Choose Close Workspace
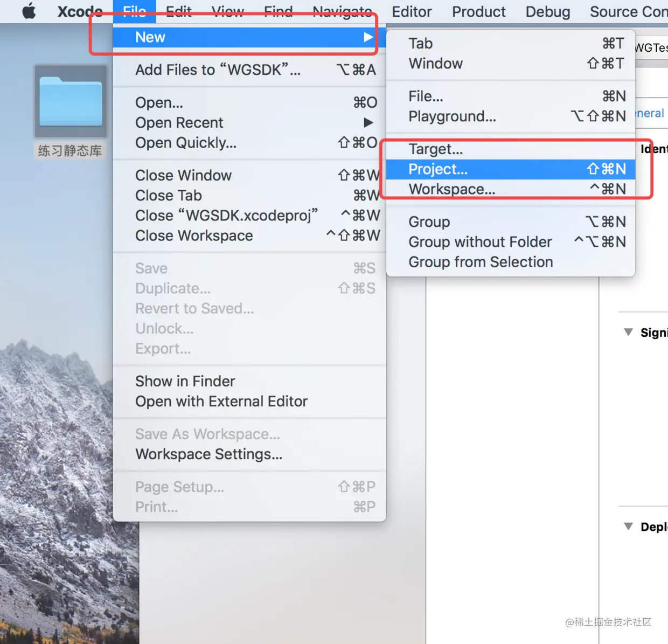Image resolution: width=668 pixels, height=644 pixels. point(249,236)
